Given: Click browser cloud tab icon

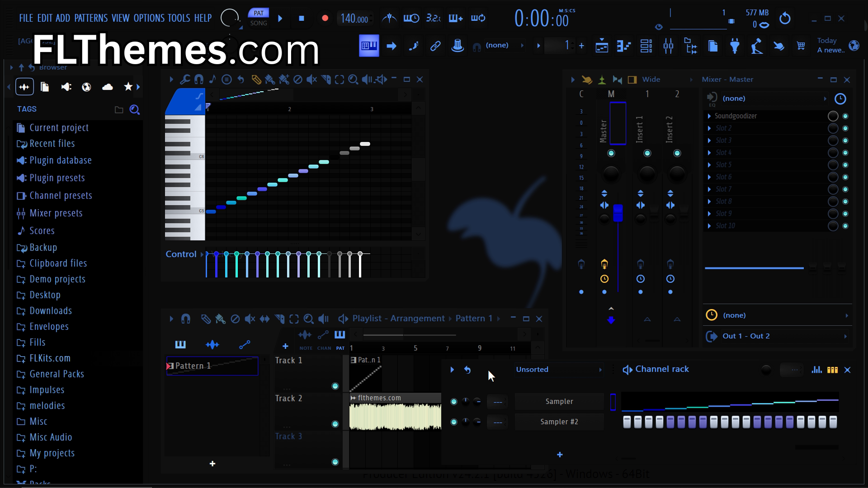Looking at the screenshot, I should tap(108, 87).
